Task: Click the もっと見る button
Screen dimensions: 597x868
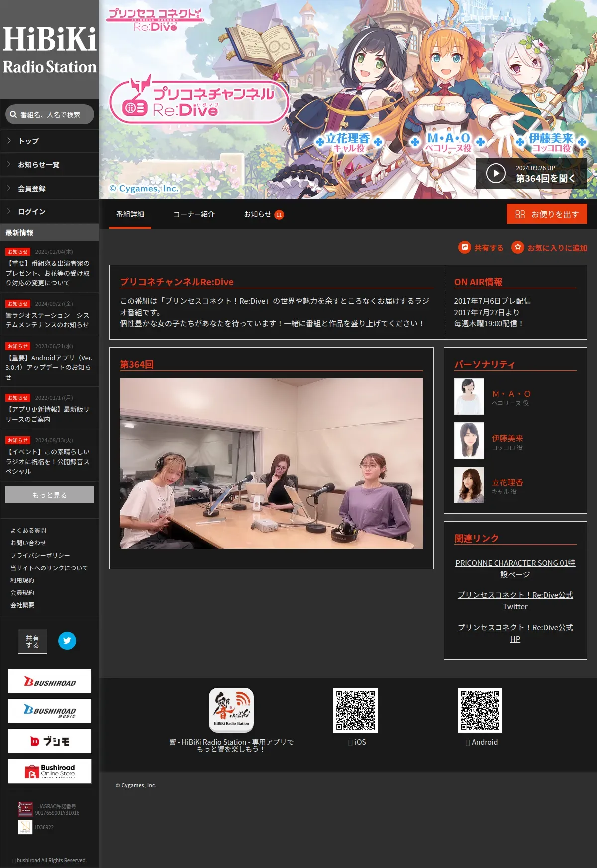Action: [50, 495]
